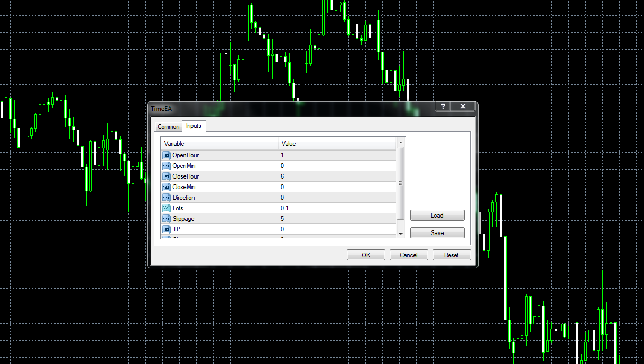This screenshot has height=364, width=644.
Task: Sort by the Variable column header
Action: [x=219, y=144]
